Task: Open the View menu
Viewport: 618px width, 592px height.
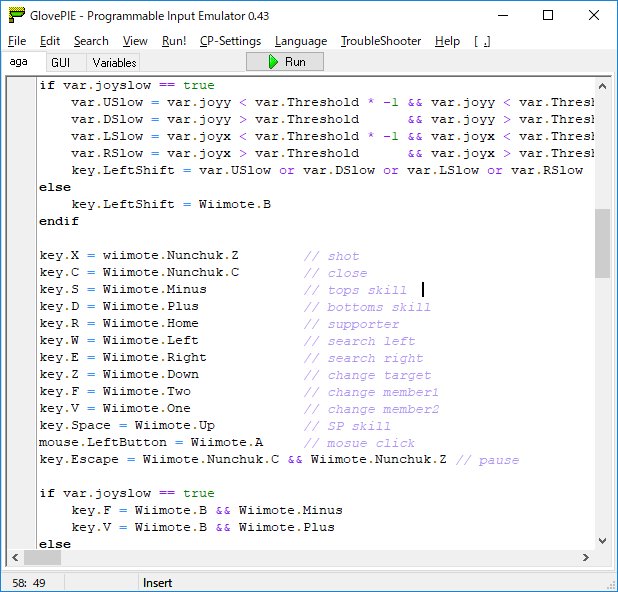Action: [x=135, y=41]
